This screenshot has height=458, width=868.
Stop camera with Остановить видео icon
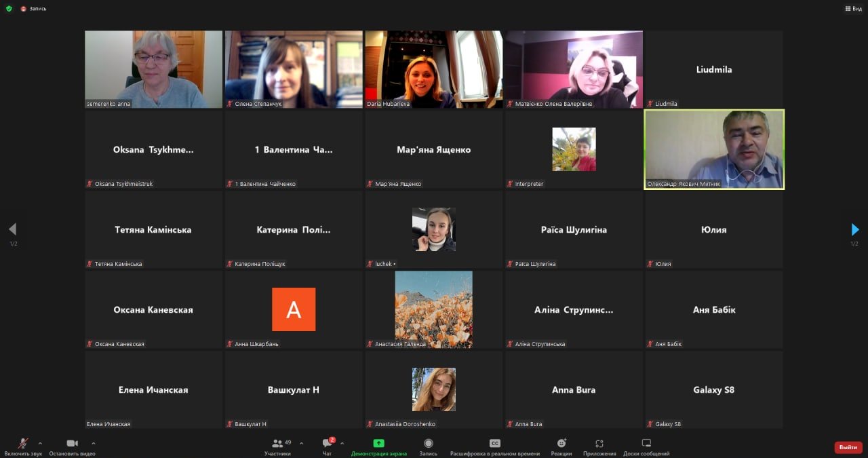click(72, 444)
